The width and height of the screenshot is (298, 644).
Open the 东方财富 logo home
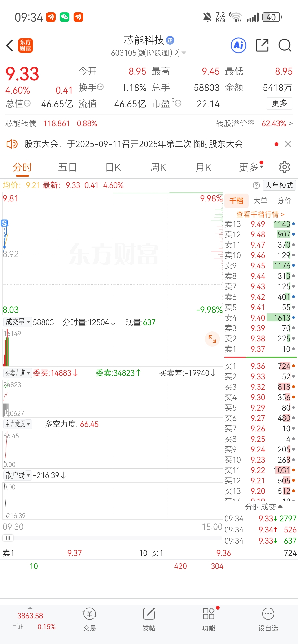(x=25, y=45)
